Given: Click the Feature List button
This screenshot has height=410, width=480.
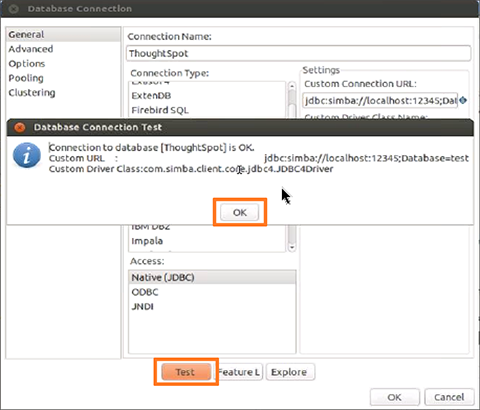Looking at the screenshot, I should 240,372.
